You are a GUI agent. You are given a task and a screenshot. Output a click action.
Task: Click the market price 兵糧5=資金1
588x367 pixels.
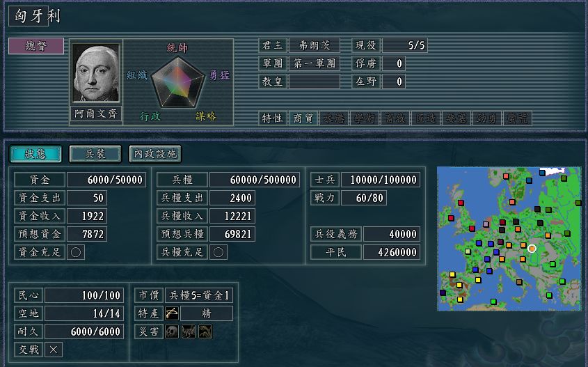199,295
